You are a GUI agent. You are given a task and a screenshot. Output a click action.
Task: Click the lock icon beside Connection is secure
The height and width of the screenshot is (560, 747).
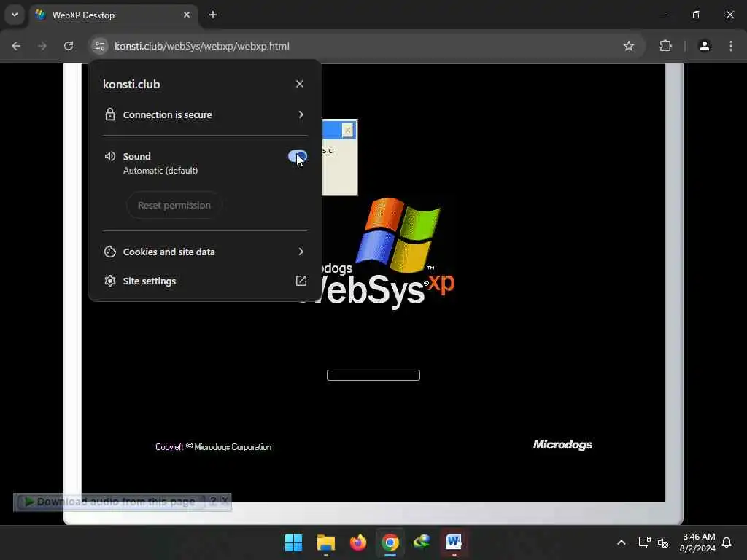pos(110,114)
